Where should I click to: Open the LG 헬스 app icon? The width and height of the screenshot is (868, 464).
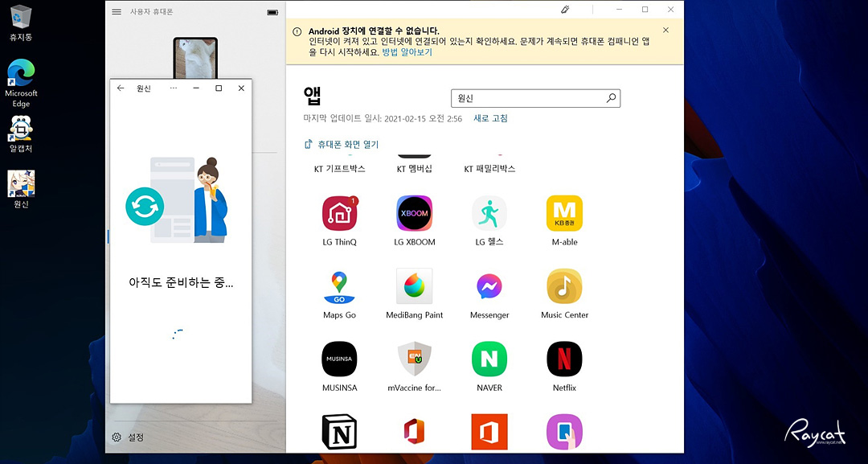[x=489, y=213]
